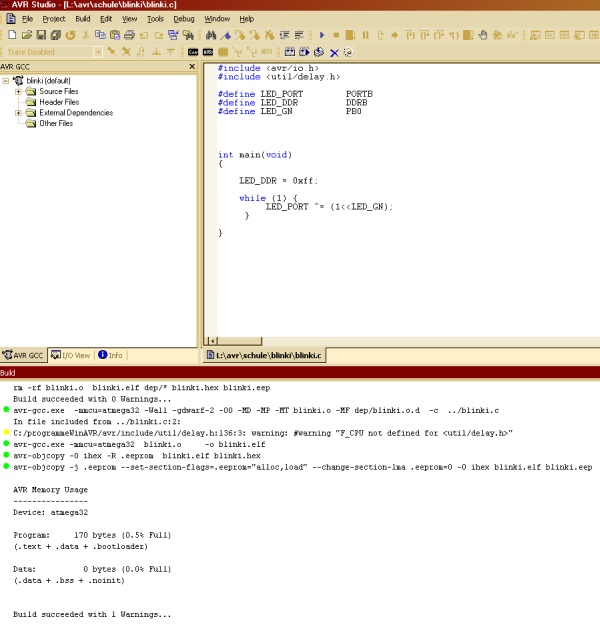Expand the Source Files folder
Viewport: 600px width, 635px height.
click(18, 92)
